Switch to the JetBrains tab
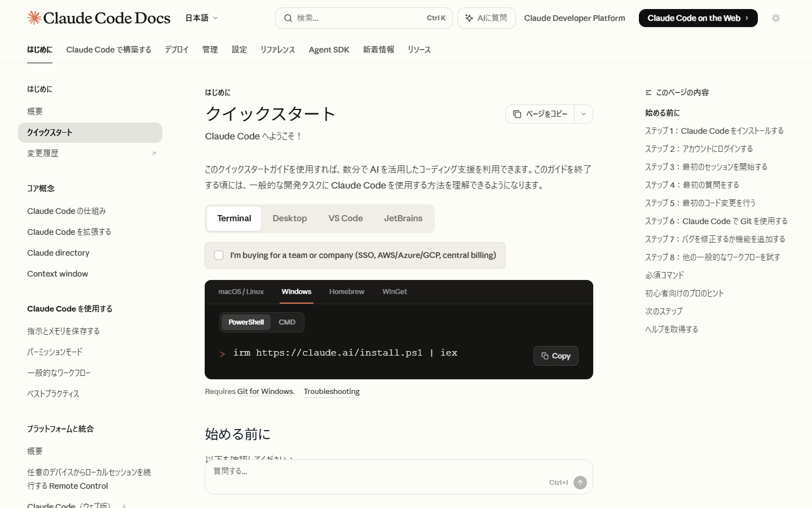Screen dimensions: 812x508 (403, 218)
